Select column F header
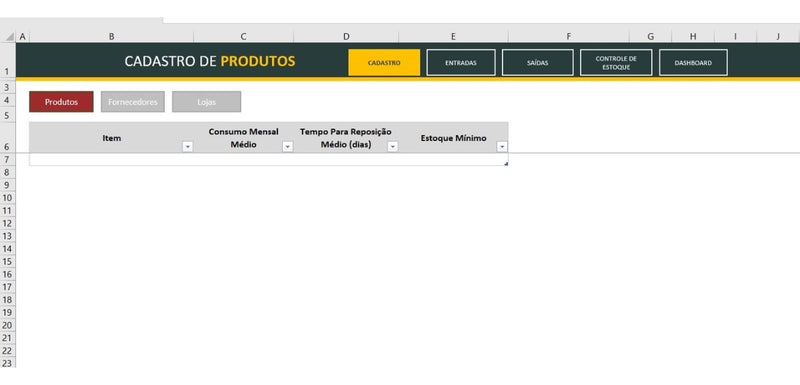This screenshot has height=385, width=800. pos(568,37)
